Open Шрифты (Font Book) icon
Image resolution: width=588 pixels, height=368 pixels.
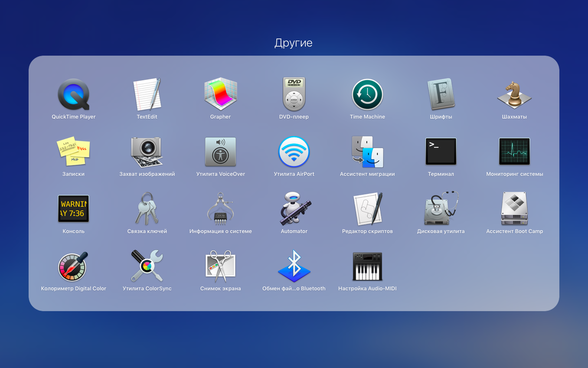pos(441,94)
